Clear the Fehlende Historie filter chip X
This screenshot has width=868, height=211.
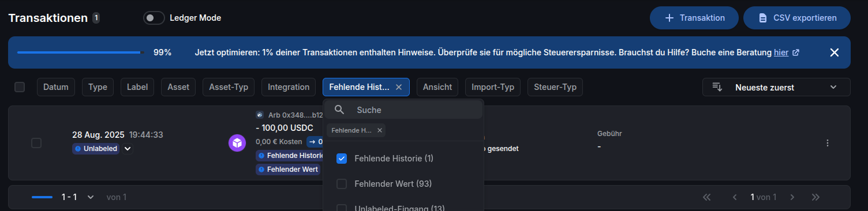point(398,87)
